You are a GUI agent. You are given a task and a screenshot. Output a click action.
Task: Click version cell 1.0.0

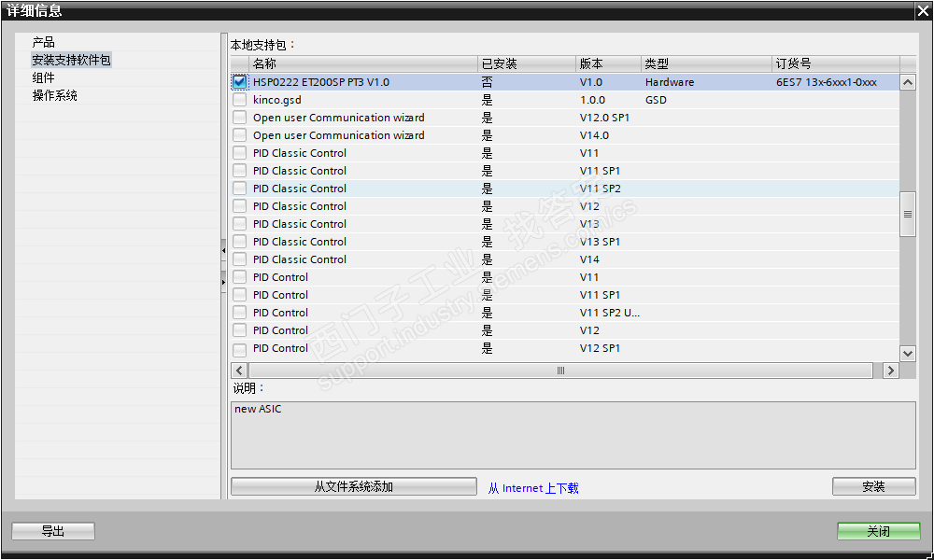[x=593, y=100]
